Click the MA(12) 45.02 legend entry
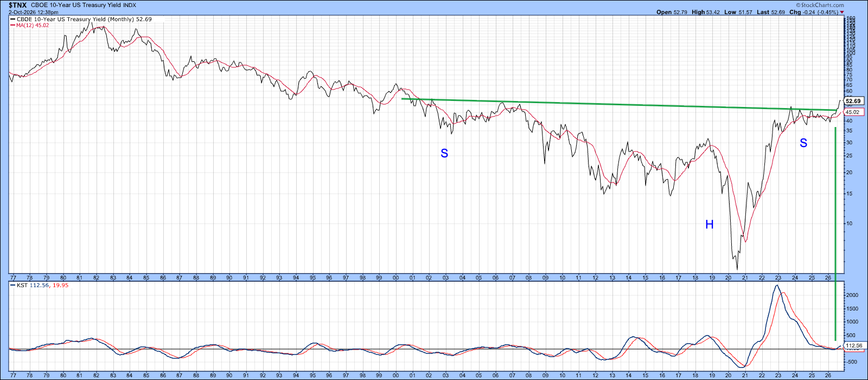Image resolution: width=868 pixels, height=380 pixels. pyautogui.click(x=30, y=25)
